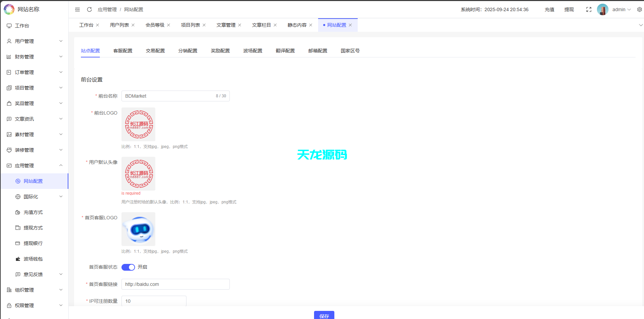Select the 订单管理 order icon
This screenshot has height=319, width=644.
coord(9,72)
